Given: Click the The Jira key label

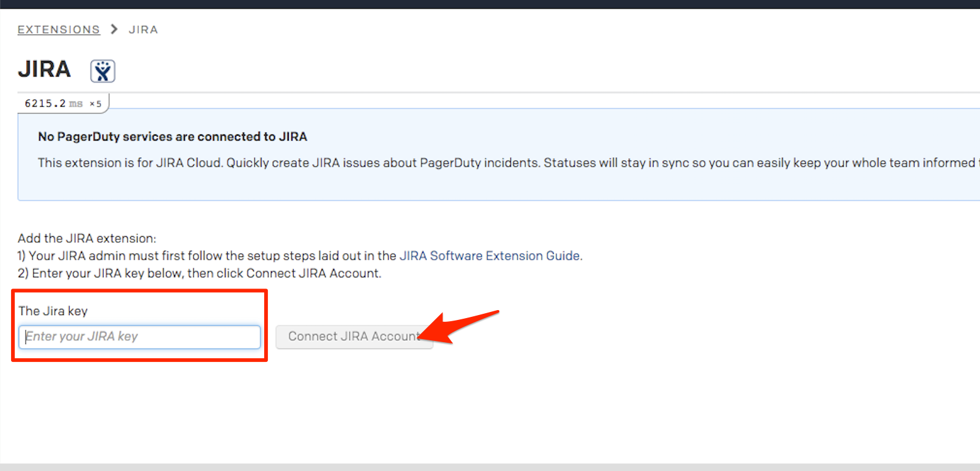Looking at the screenshot, I should point(53,311).
